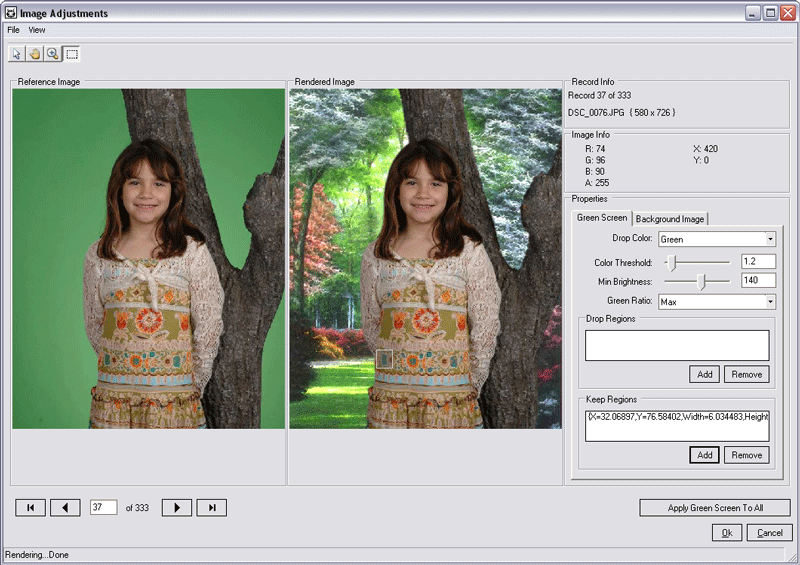Select the hand pan tool
The height and width of the screenshot is (565, 800).
(x=34, y=54)
